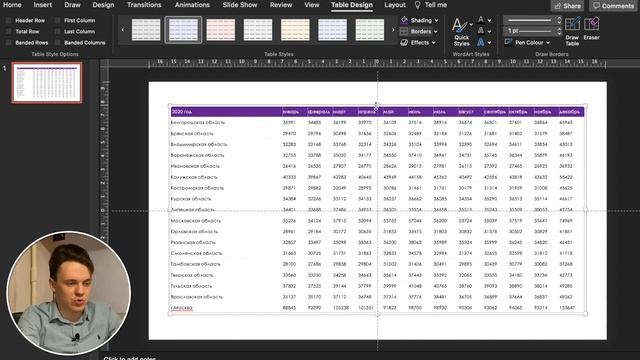Screen dimensions: 640x360
Task: Expand the Quick Styles dropdown arrow
Action: pyautogui.click(x=471, y=25)
